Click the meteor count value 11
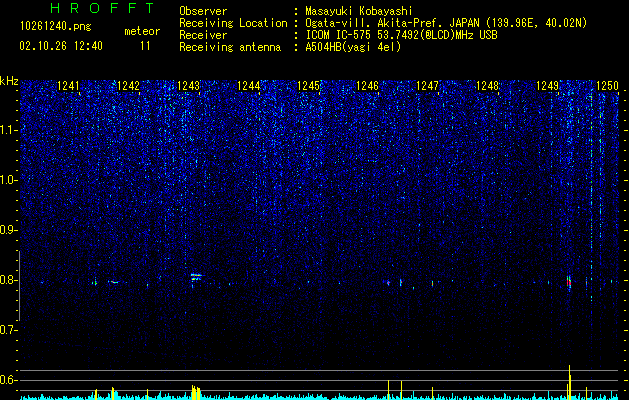The width and height of the screenshot is (629, 400). (x=145, y=46)
